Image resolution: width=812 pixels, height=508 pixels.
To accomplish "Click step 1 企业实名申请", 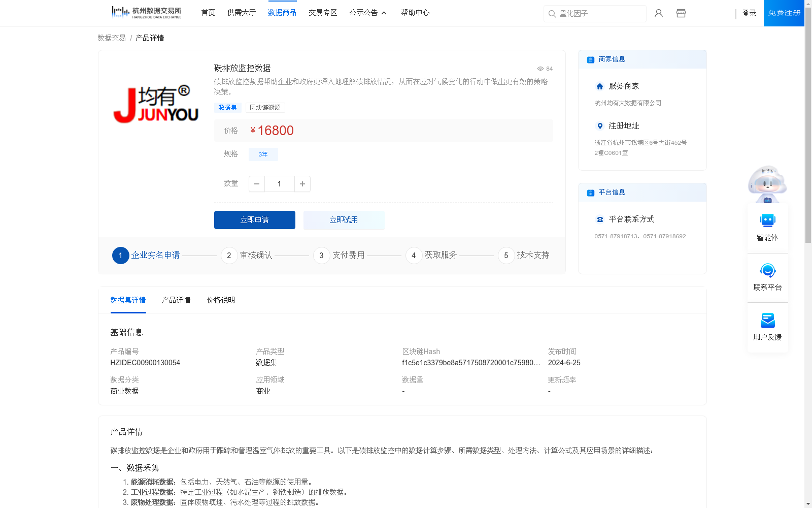I will coord(146,256).
